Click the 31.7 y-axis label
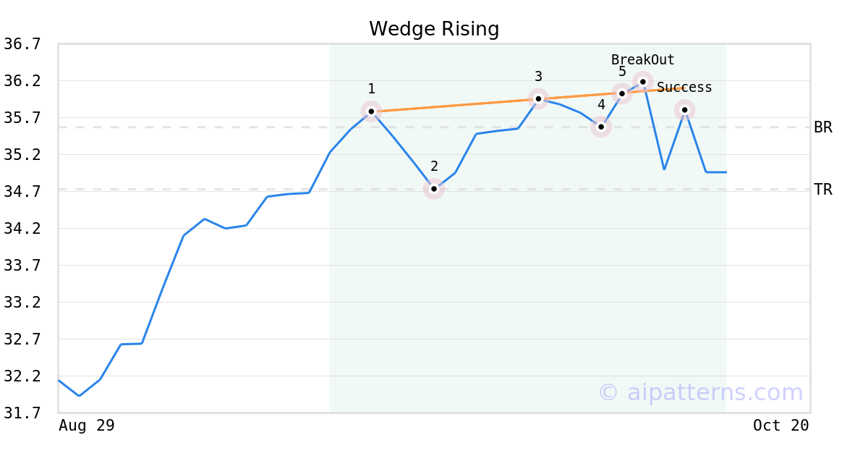This screenshot has width=868, height=456. [x=22, y=413]
